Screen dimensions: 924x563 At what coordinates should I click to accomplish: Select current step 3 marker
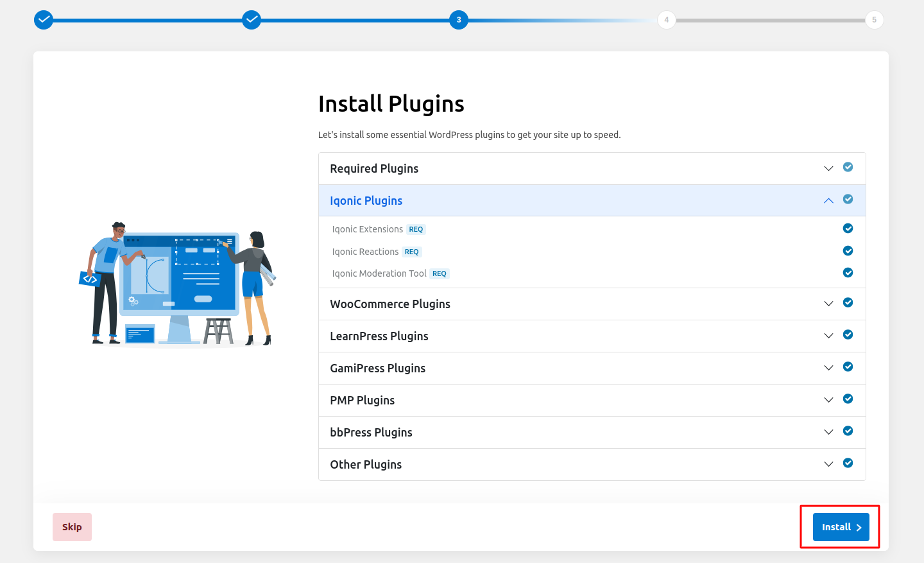point(459,20)
